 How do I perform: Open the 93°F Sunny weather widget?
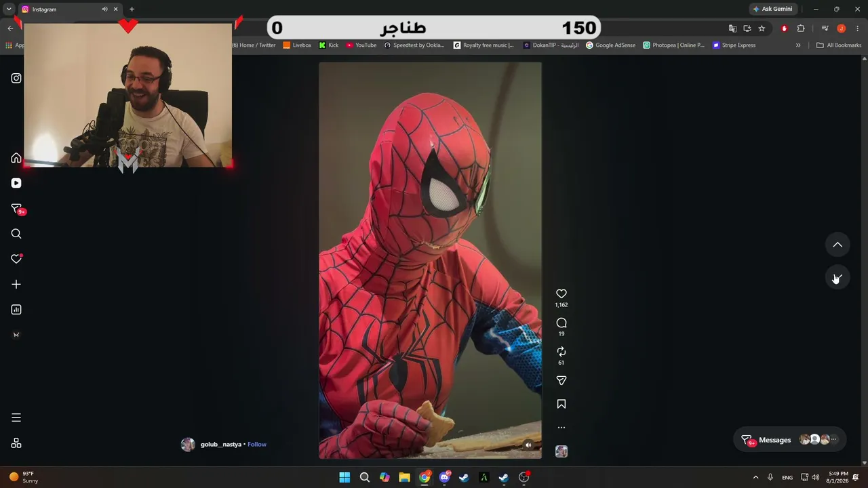point(22,477)
